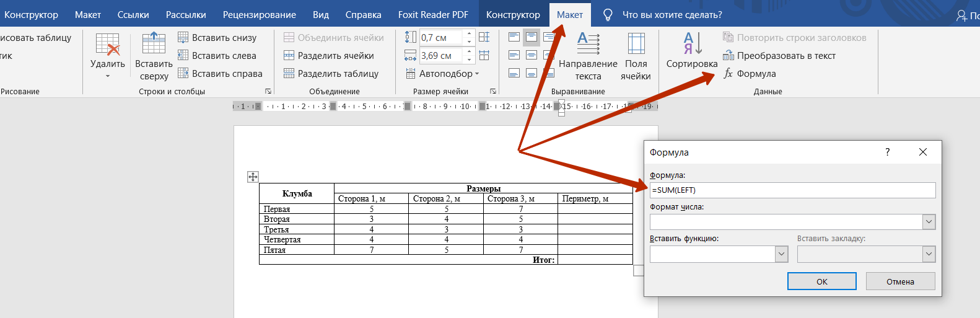The image size is (980, 318).
Task: Select Insert Below (Вставить снизу)
Action: click(217, 38)
